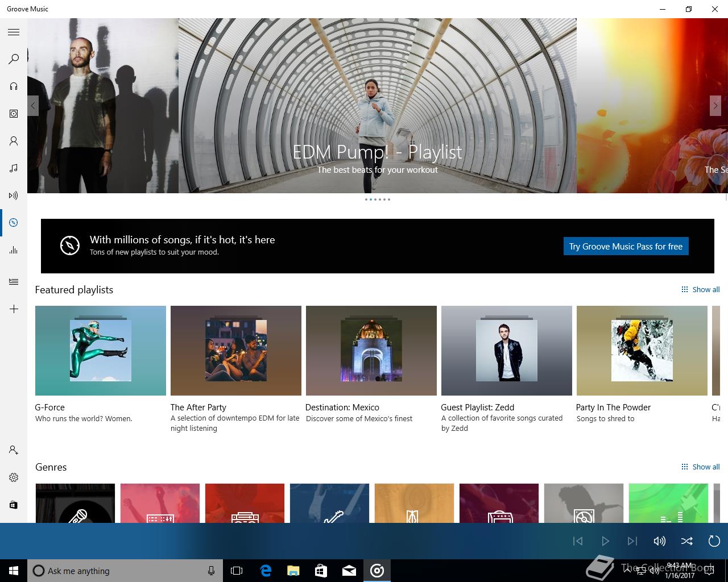
Task: Toggle shuffle playback
Action: (x=687, y=541)
